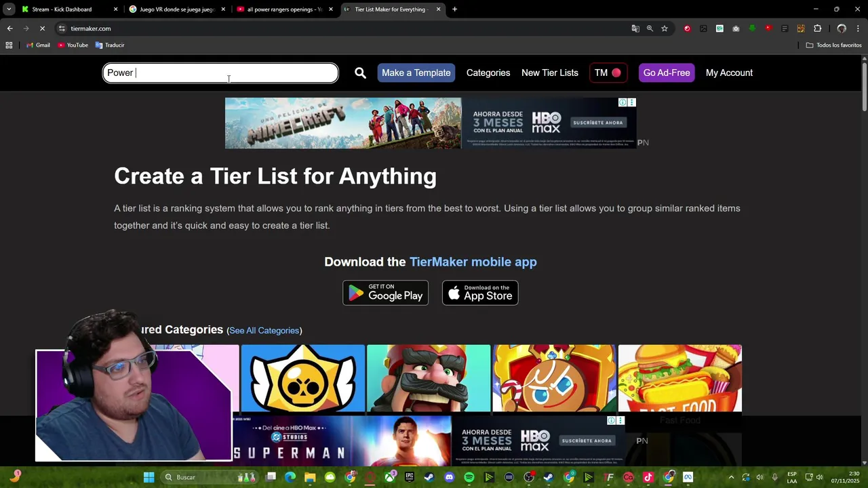Click the TierMaker search magnifier icon
This screenshot has width=868, height=488.
(x=360, y=73)
